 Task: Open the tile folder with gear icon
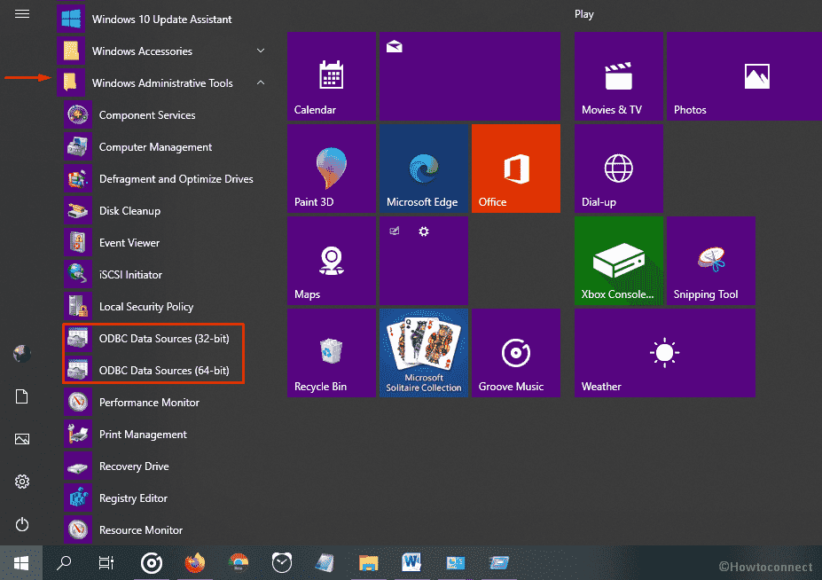point(424,261)
